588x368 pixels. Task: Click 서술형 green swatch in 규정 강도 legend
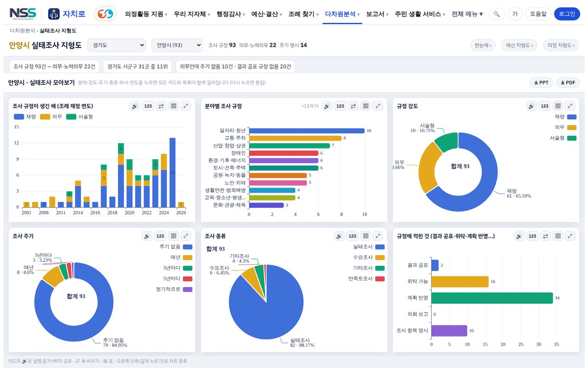click(571, 138)
